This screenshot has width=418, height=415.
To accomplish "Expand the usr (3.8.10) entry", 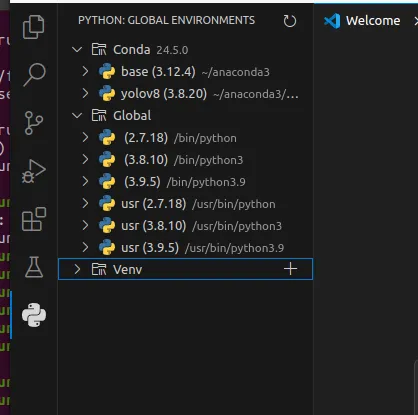I will (85, 225).
